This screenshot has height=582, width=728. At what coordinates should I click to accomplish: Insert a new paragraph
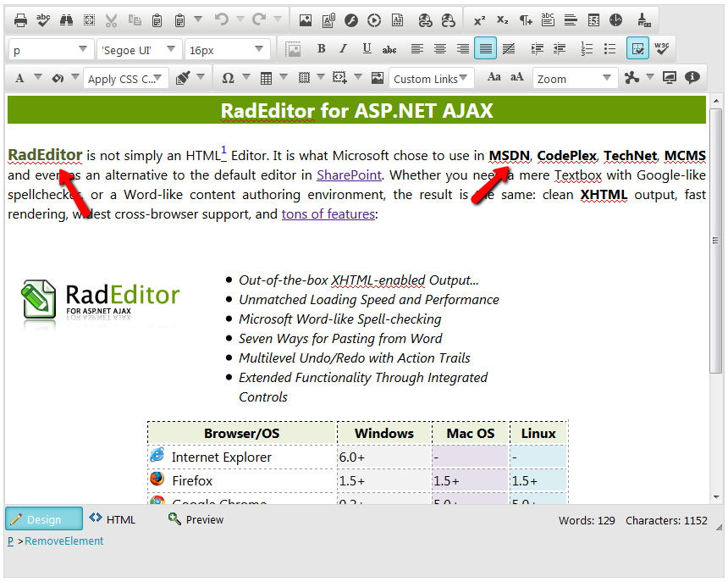click(525, 20)
